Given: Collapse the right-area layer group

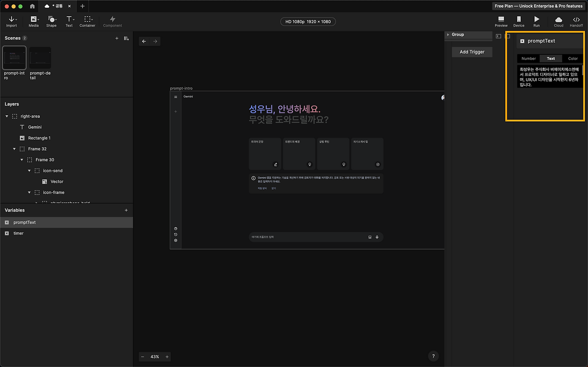Looking at the screenshot, I should pyautogui.click(x=6, y=116).
